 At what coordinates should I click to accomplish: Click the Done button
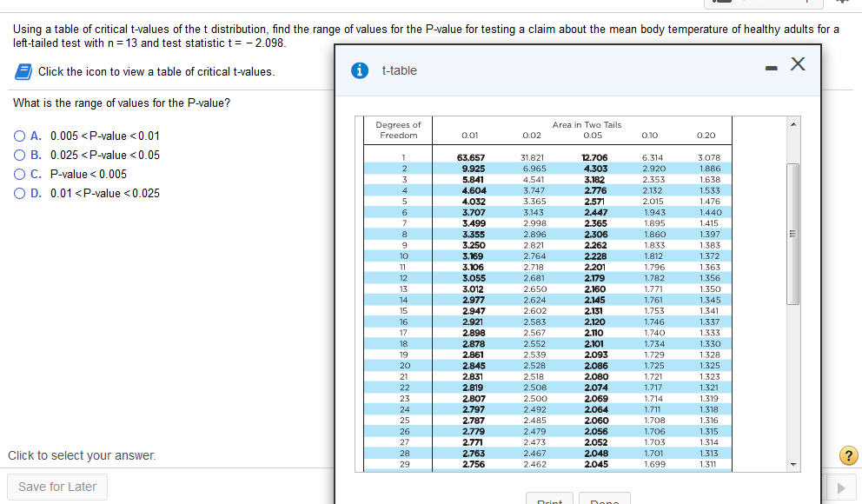pos(605,500)
